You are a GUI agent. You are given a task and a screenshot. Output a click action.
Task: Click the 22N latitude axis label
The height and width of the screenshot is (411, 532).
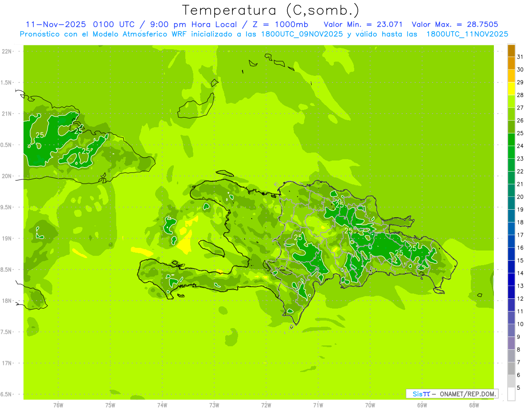(x=7, y=51)
